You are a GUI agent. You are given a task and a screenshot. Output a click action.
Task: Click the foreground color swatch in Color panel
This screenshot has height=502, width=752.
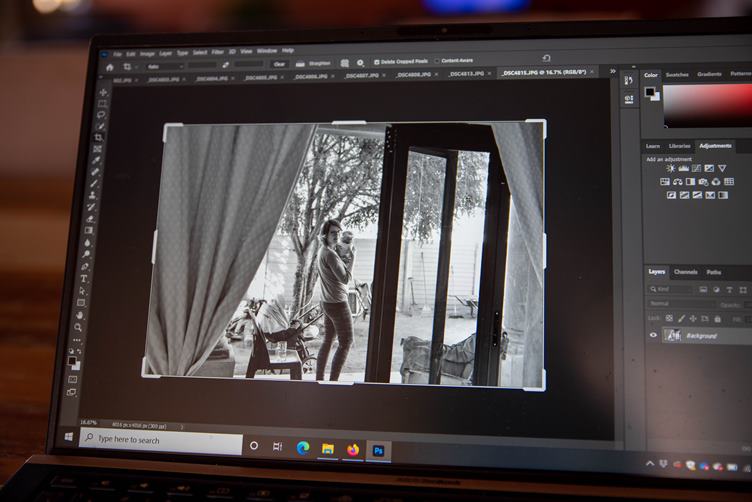649,92
